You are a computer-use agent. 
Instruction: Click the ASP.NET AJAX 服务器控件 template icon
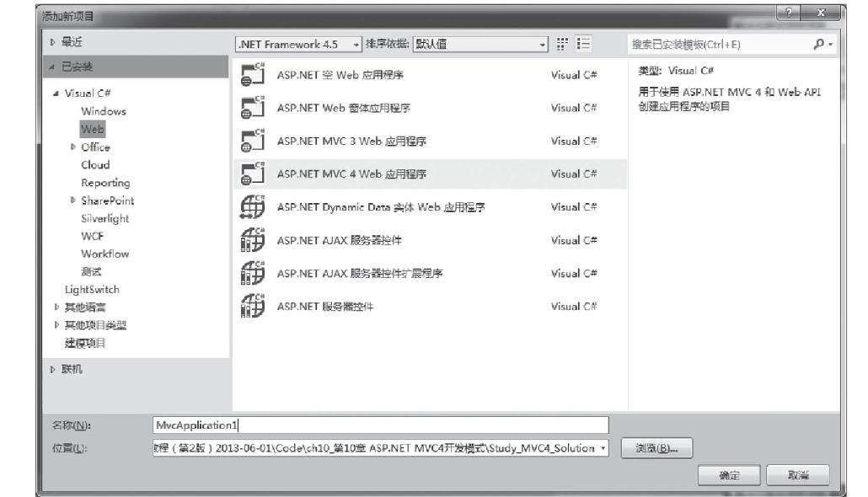[x=253, y=240]
